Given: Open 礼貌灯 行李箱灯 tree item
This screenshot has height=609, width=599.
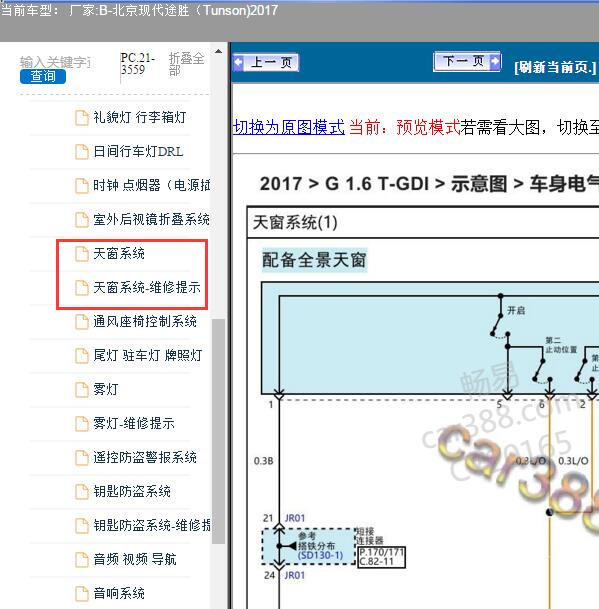Looking at the screenshot, I should pyautogui.click(x=139, y=117).
